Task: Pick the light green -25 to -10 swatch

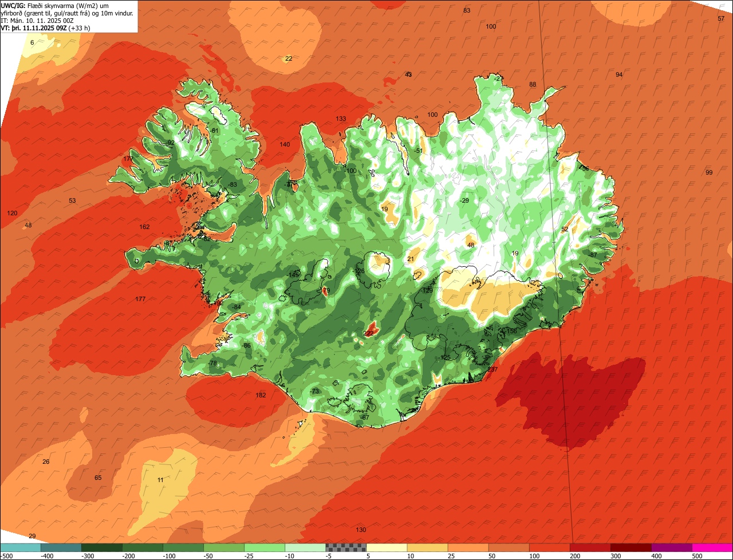Action: coord(265,547)
